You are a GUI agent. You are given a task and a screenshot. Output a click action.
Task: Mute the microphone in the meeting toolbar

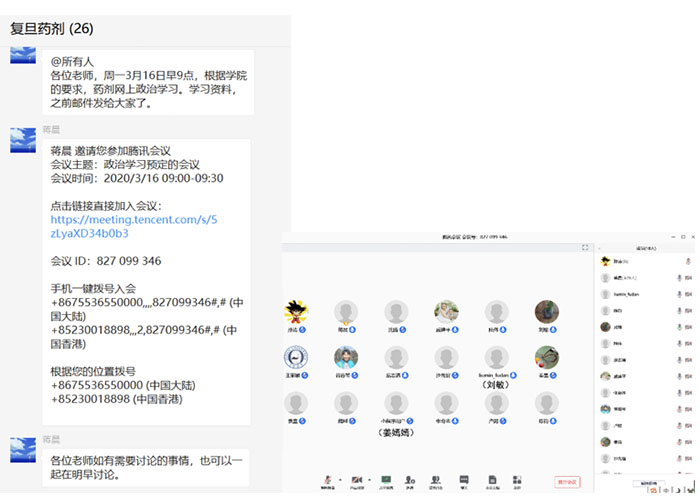tap(327, 483)
